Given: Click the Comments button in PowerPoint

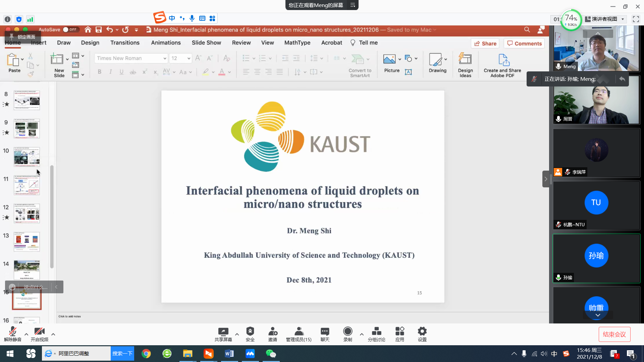Looking at the screenshot, I should point(524,44).
